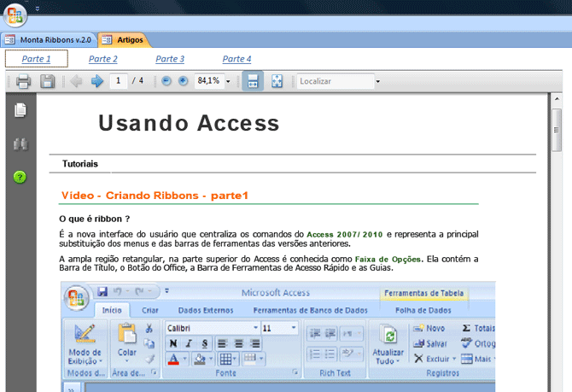Click the green help question icon
Screen dimensions: 572x392
click(x=20, y=177)
